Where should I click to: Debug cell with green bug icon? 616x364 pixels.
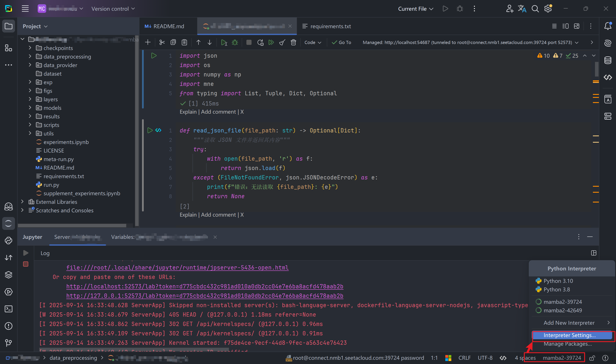235,43
